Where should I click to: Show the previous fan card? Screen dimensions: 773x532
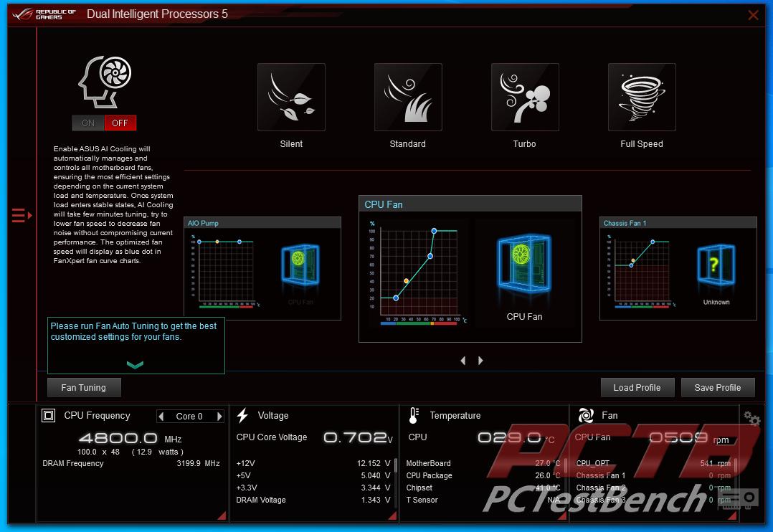point(463,361)
